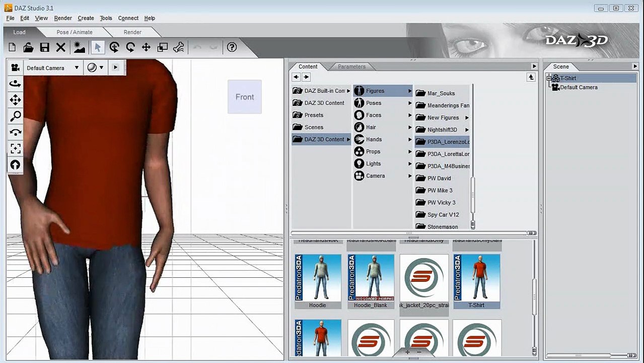This screenshot has height=363, width=644.
Task: Open the File menu
Action: tap(10, 18)
